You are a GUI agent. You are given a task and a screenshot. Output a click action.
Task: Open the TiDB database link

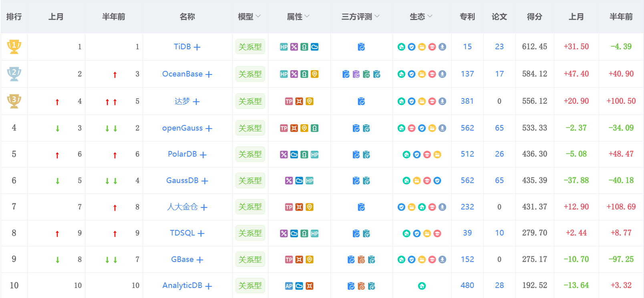point(182,47)
